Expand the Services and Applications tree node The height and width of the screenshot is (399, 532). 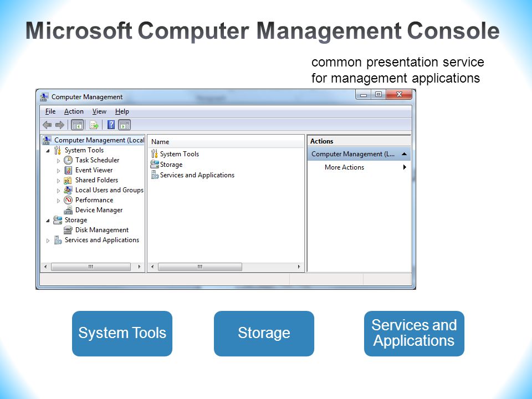[48, 241]
